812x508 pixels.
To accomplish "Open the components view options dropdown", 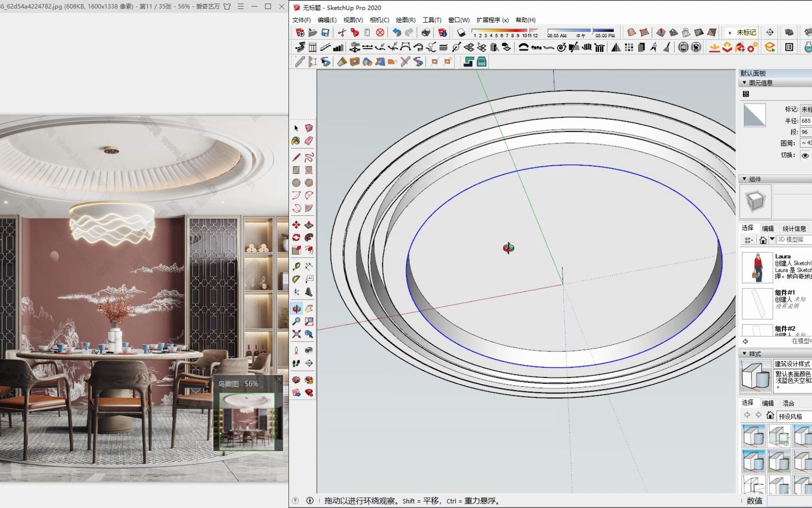I will [749, 240].
